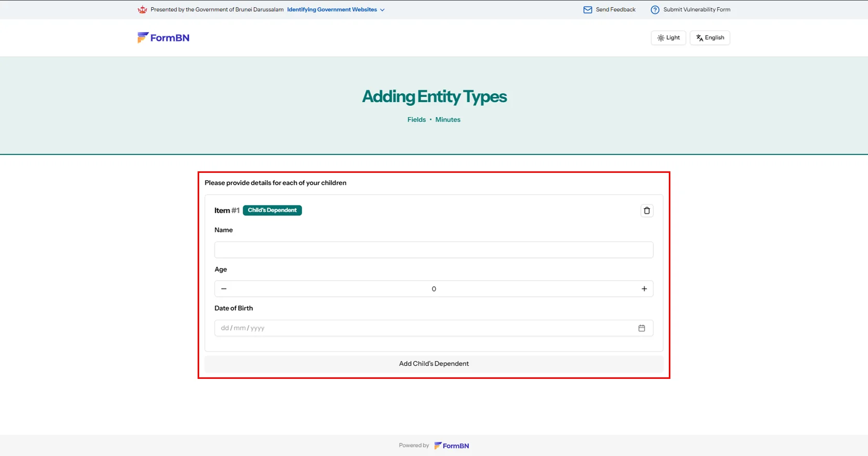Open the English language selector

click(710, 38)
